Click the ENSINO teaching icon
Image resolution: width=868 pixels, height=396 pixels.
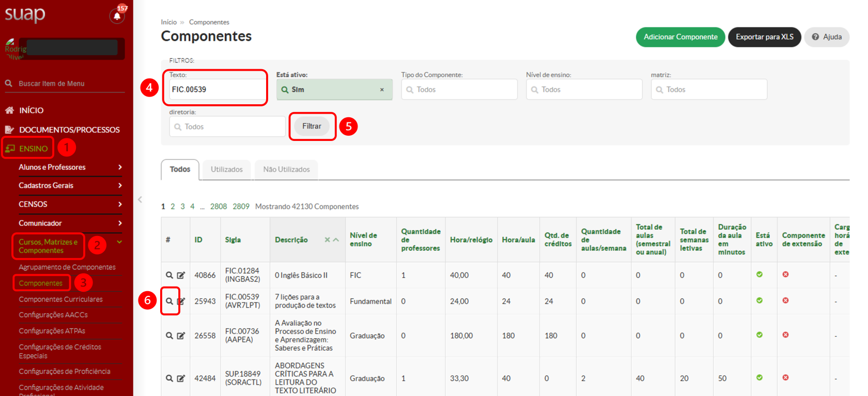[x=10, y=148]
